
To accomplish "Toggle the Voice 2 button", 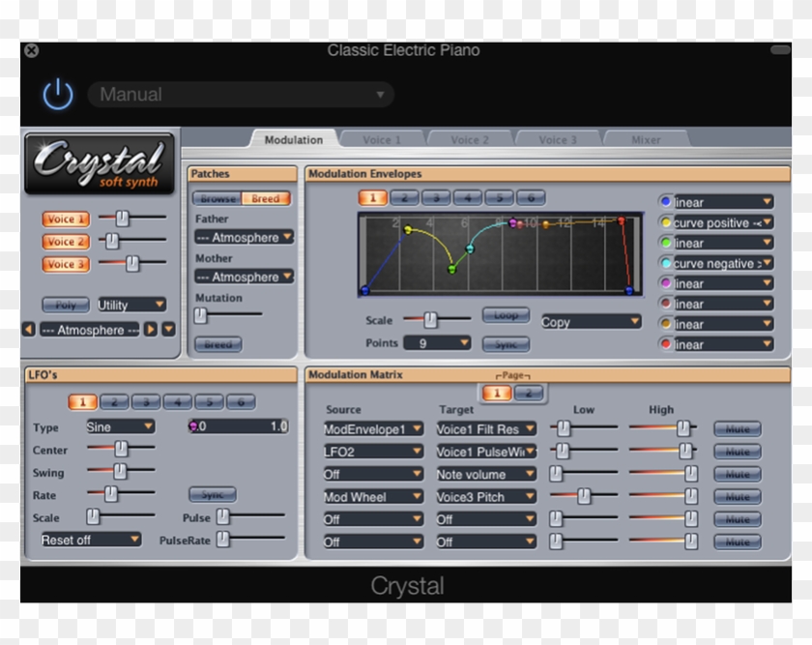I will tap(66, 242).
